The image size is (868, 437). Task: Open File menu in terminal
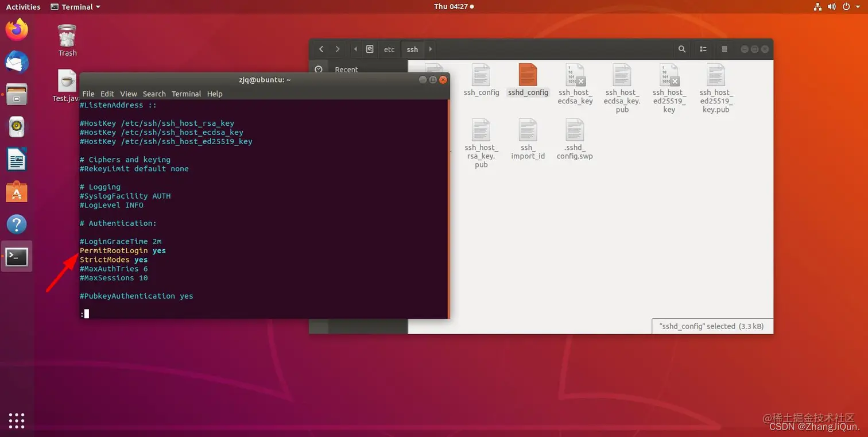88,94
